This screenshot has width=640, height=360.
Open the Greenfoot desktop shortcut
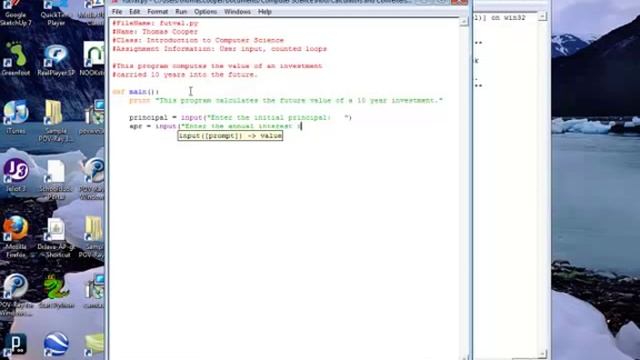click(x=16, y=59)
